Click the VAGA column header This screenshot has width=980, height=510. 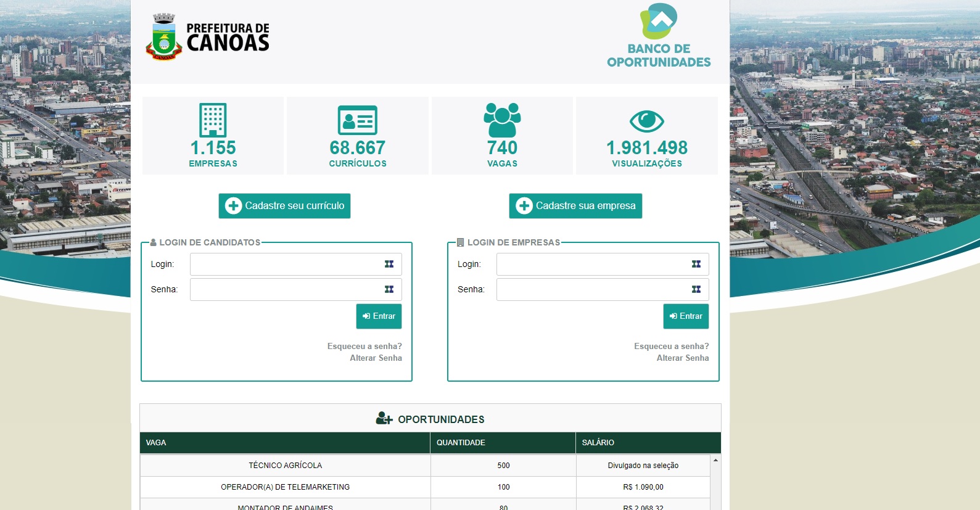coord(285,443)
